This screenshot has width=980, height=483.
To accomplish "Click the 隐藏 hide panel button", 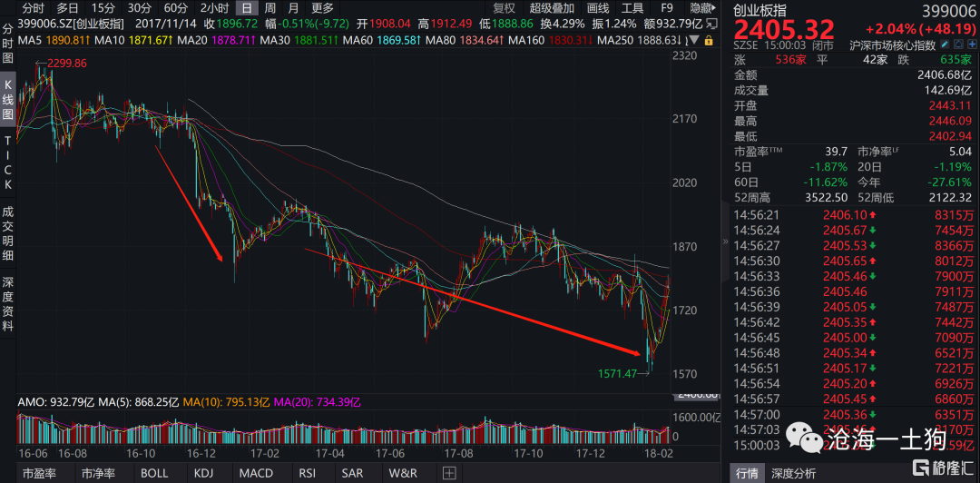I will pyautogui.click(x=702, y=7).
